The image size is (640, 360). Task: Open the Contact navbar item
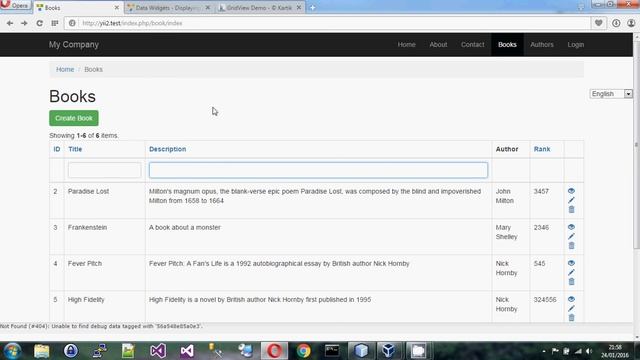pyautogui.click(x=473, y=44)
